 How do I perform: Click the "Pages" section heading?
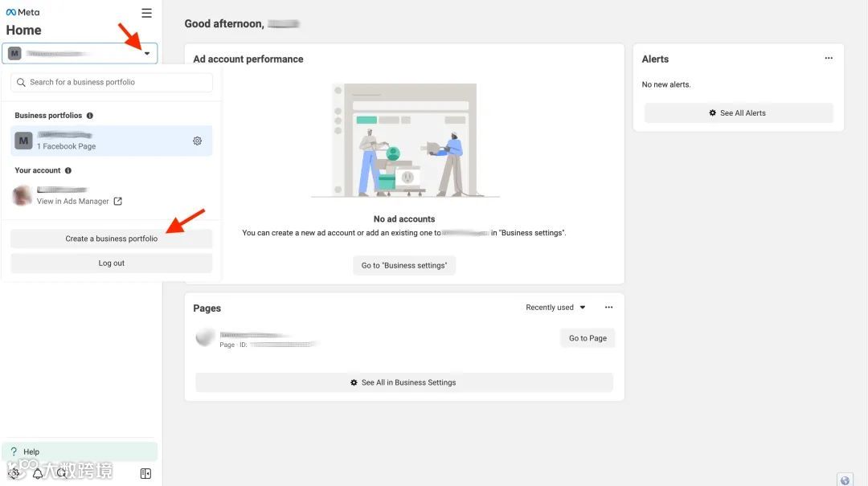coord(207,308)
